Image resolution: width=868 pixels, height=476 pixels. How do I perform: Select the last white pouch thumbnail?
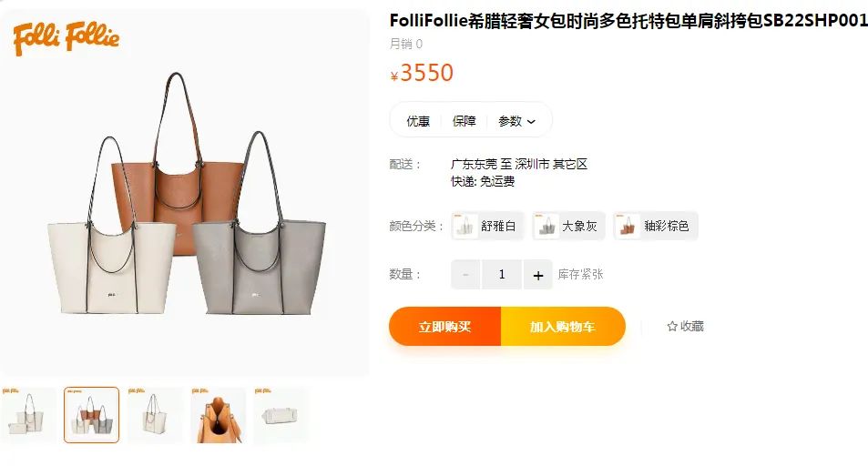coord(281,415)
